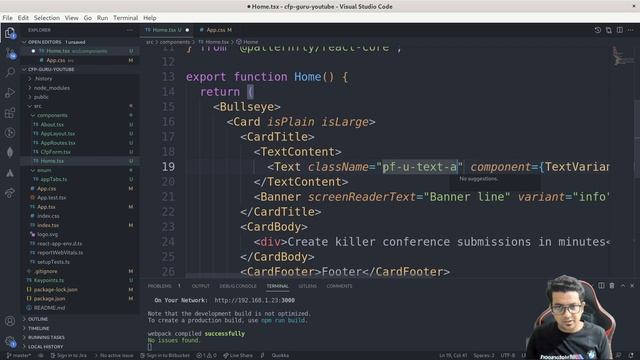Viewport: 640px width, 360px height.
Task: Expand the Timeline section
Action: pyautogui.click(x=80, y=328)
